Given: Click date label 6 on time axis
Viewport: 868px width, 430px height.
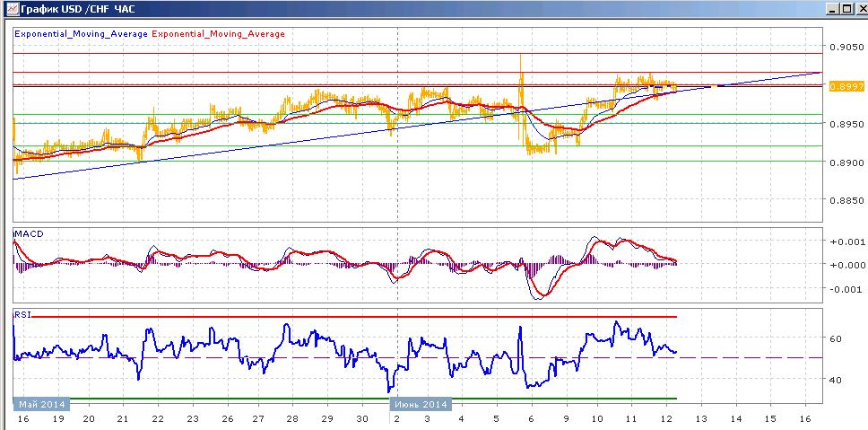Looking at the screenshot, I should (x=531, y=419).
